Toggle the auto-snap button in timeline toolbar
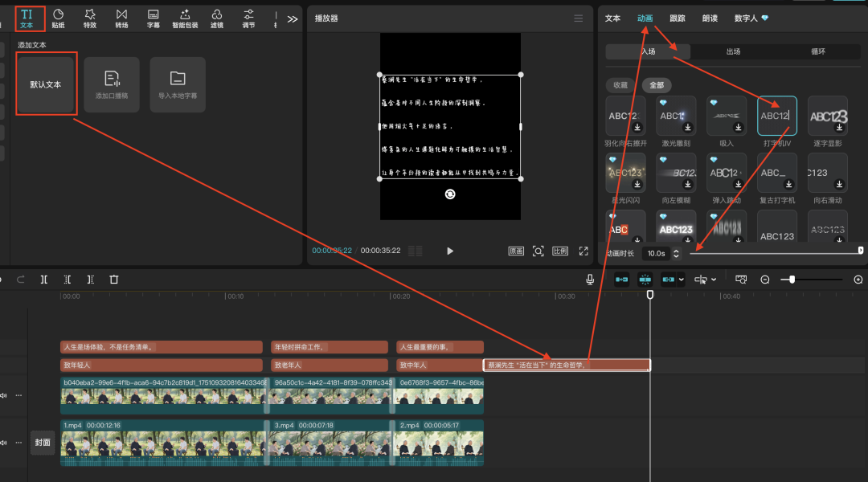This screenshot has width=868, height=482. click(645, 279)
